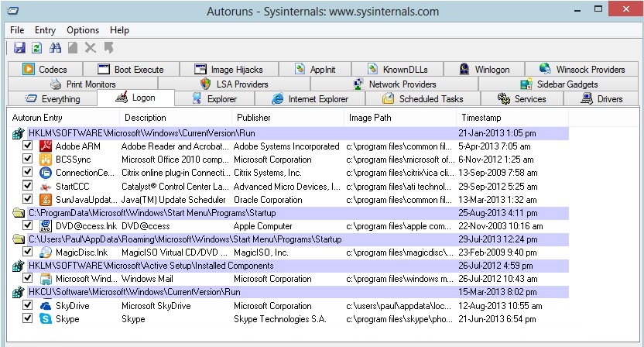Screen dimensions: 644x347
Task: Select the Explorer tab
Action: tap(214, 99)
